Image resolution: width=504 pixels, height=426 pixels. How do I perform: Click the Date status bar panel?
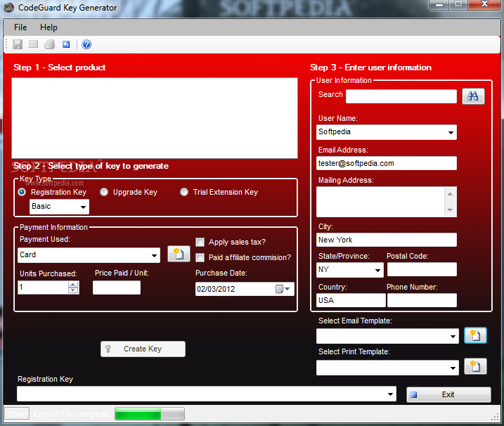[x=16, y=414]
